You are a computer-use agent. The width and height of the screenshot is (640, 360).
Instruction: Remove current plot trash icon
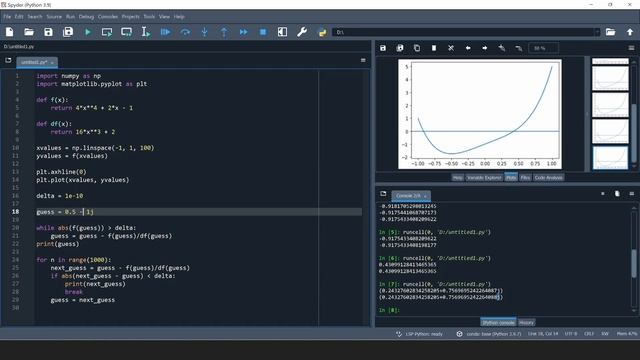(x=434, y=48)
